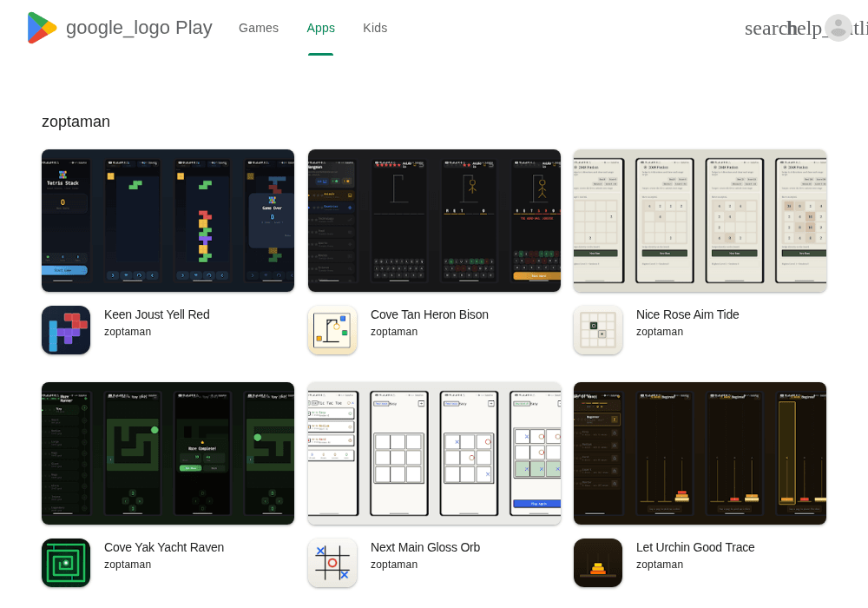View the Tower of Hanoi screenshot banner

(x=700, y=453)
